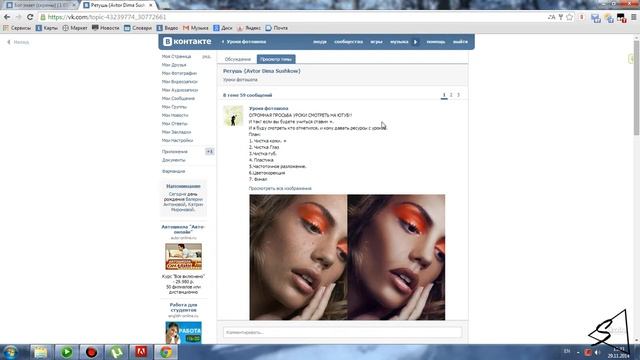Switch to the Обсуждения tab
This screenshot has width=640, height=360.
pyautogui.click(x=238, y=59)
